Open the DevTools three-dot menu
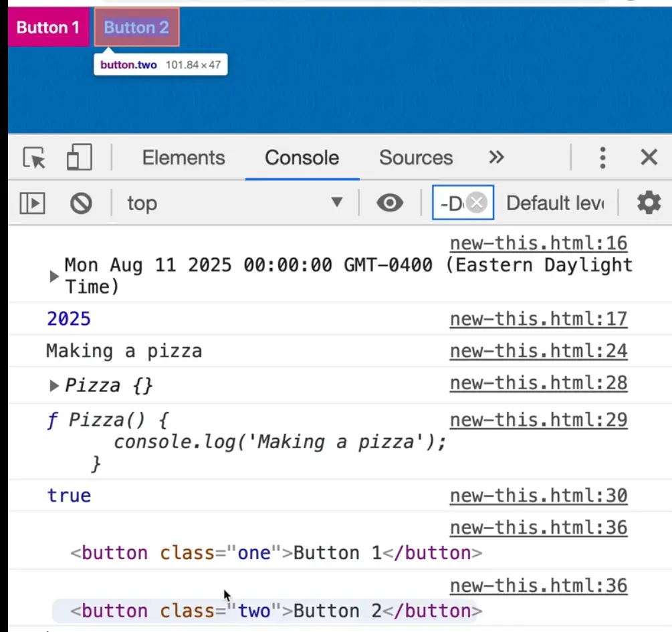 click(602, 158)
